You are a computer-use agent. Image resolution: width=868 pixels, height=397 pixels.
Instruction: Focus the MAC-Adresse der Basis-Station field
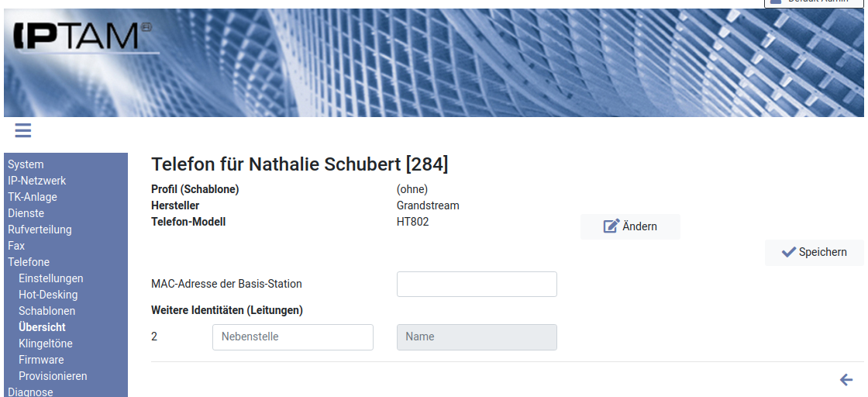(x=477, y=285)
